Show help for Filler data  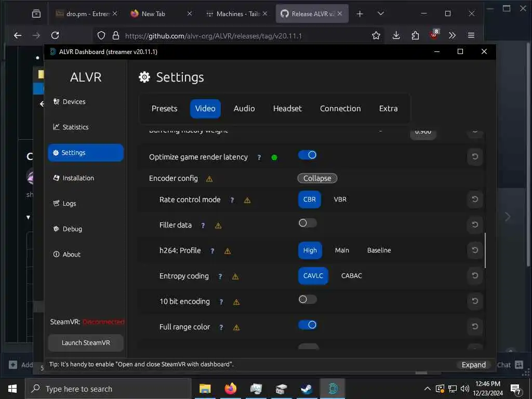pos(203,225)
